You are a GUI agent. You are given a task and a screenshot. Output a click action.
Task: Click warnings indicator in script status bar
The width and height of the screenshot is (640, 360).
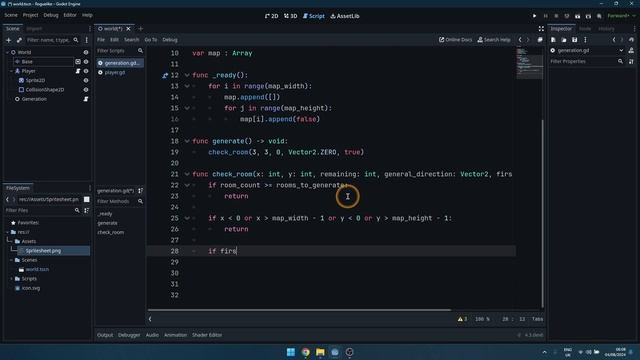(x=462, y=319)
